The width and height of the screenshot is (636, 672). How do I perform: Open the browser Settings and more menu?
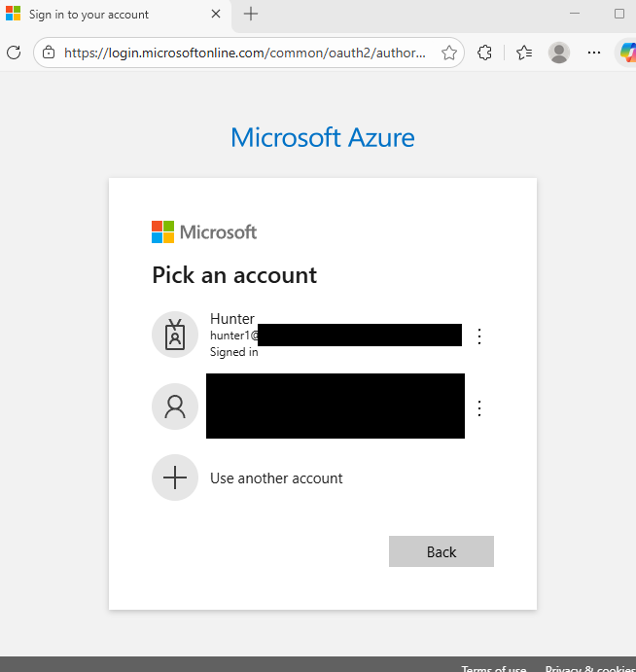click(x=594, y=53)
